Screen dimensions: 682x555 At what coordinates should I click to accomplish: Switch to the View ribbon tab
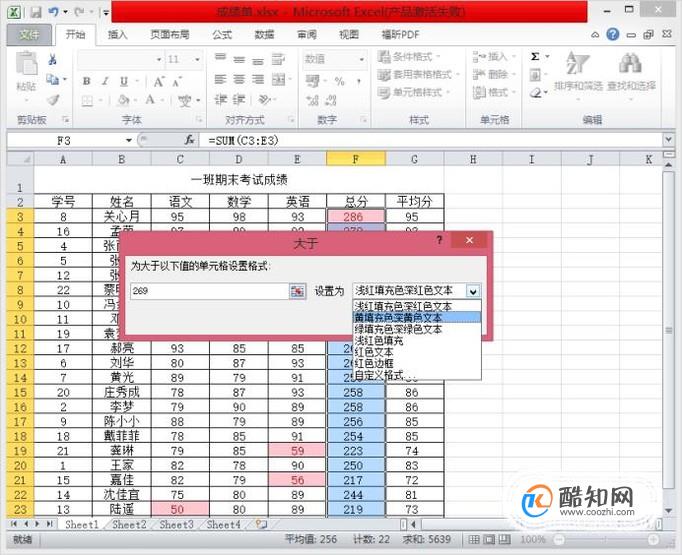[x=349, y=35]
